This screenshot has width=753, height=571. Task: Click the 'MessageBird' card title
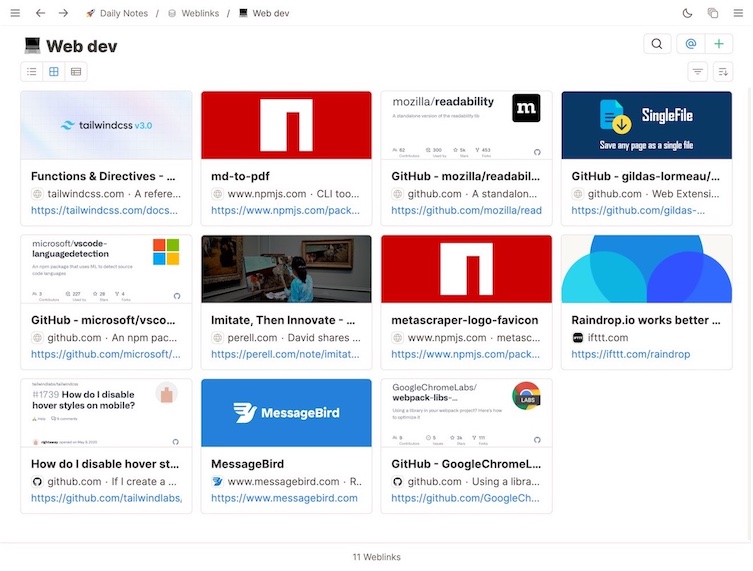[x=247, y=464]
